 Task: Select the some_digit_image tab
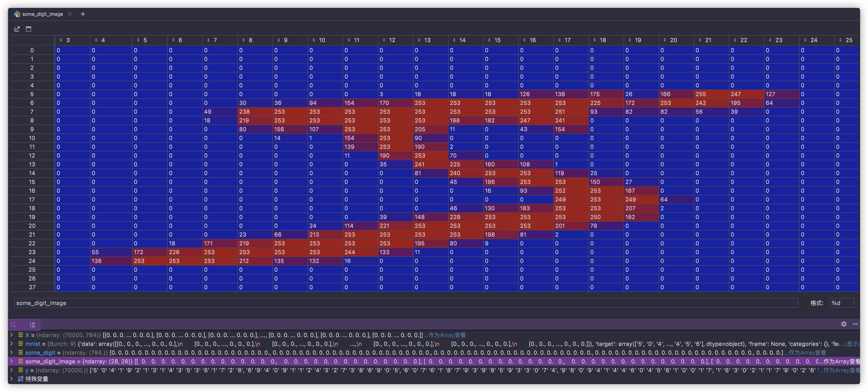coord(43,14)
